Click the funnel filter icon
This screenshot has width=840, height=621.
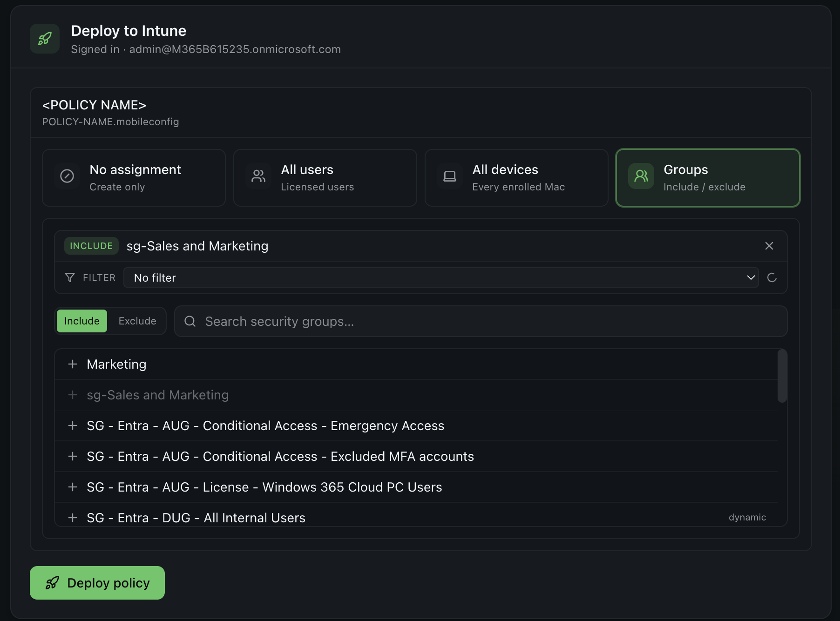click(x=70, y=277)
